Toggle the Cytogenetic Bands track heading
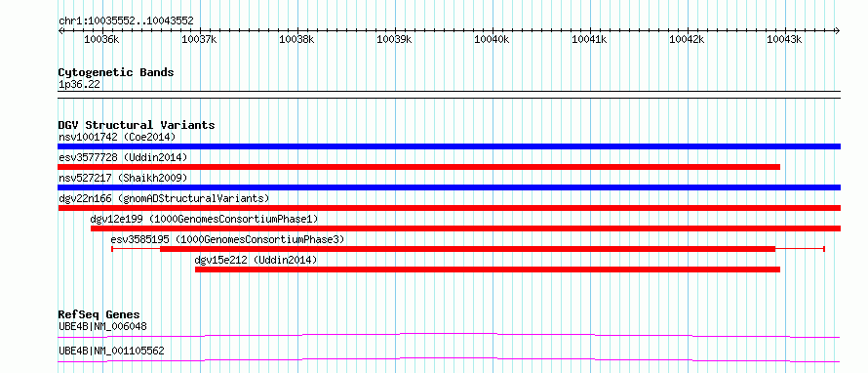 click(116, 72)
